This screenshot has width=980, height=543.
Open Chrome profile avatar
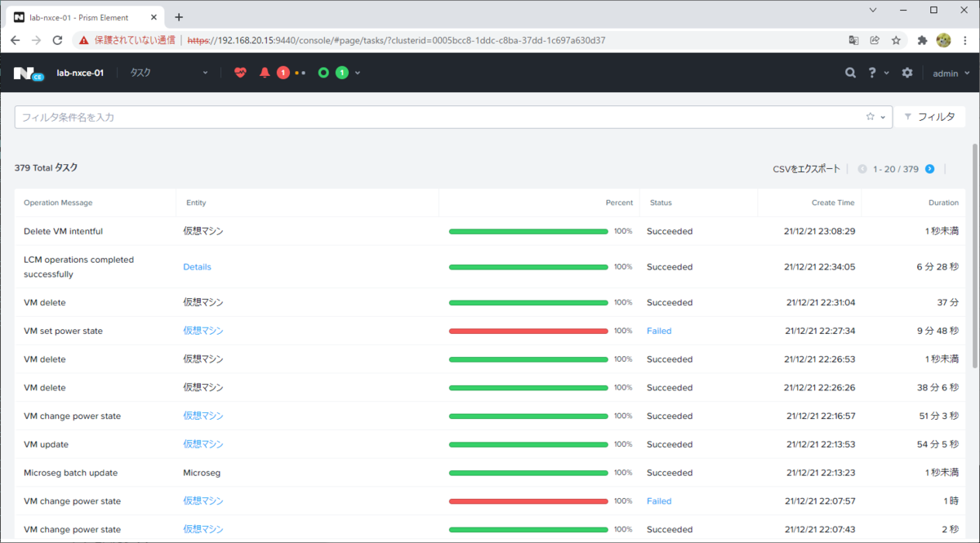pyautogui.click(x=943, y=40)
